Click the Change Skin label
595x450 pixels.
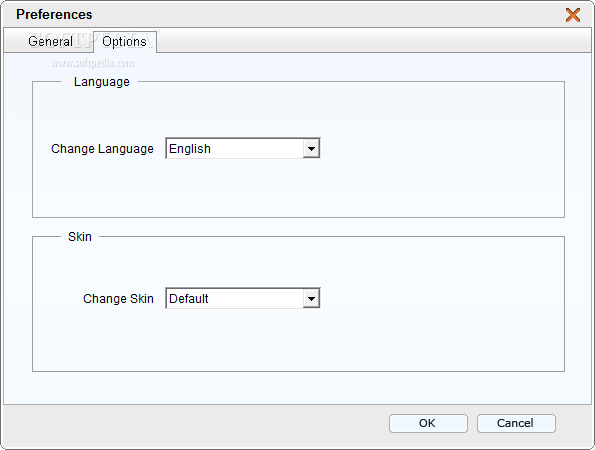(118, 299)
